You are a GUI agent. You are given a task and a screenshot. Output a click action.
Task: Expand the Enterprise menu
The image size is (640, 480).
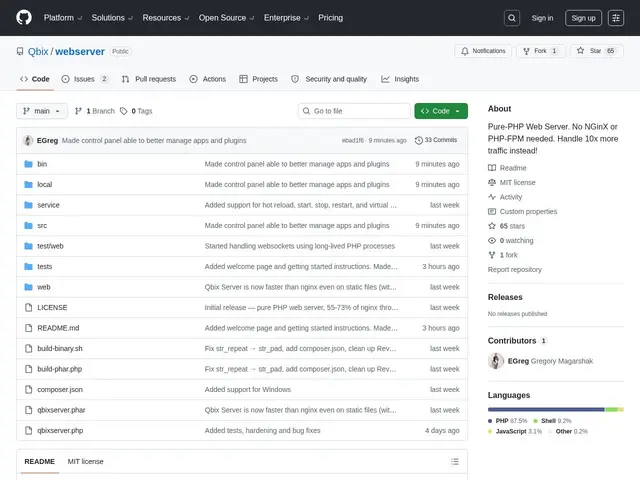pyautogui.click(x=286, y=18)
